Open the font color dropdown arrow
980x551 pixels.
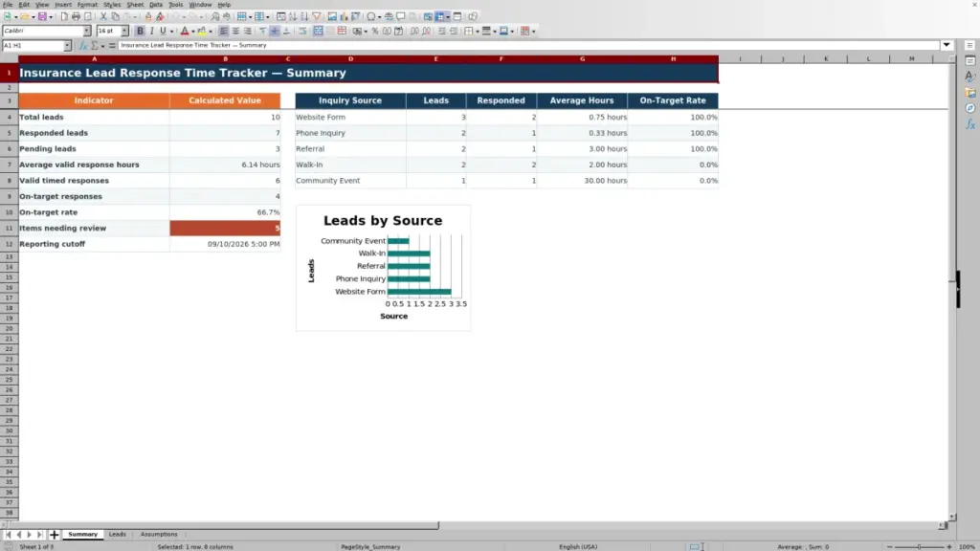click(x=193, y=31)
